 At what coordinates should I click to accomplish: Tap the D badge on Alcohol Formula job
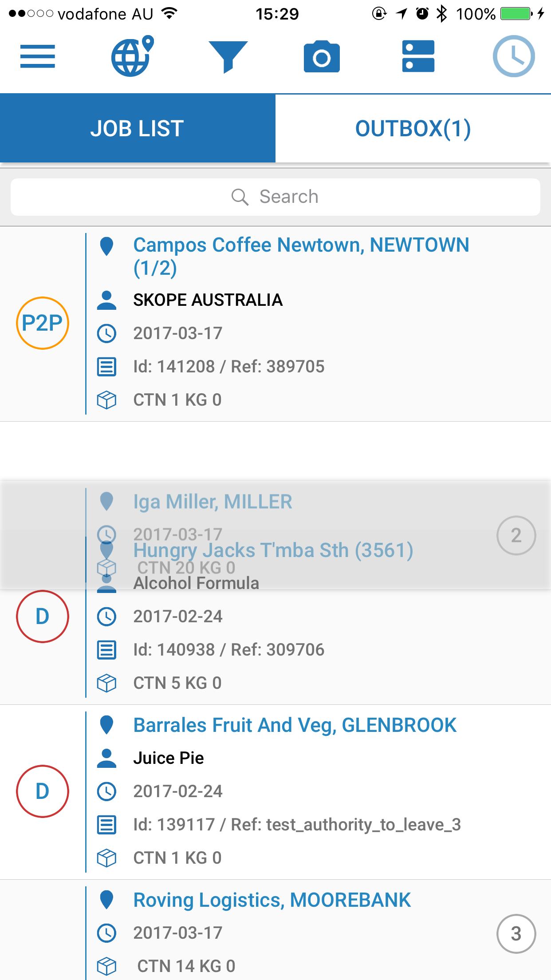[43, 616]
